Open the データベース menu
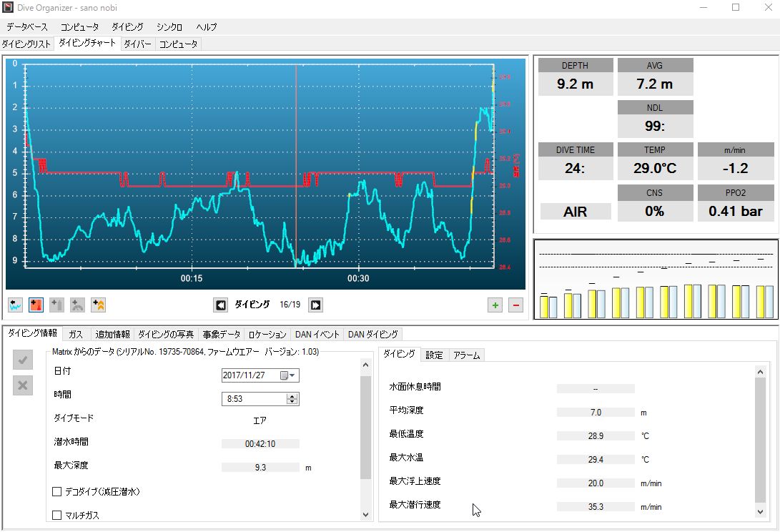The height and width of the screenshot is (532, 780). (27, 27)
